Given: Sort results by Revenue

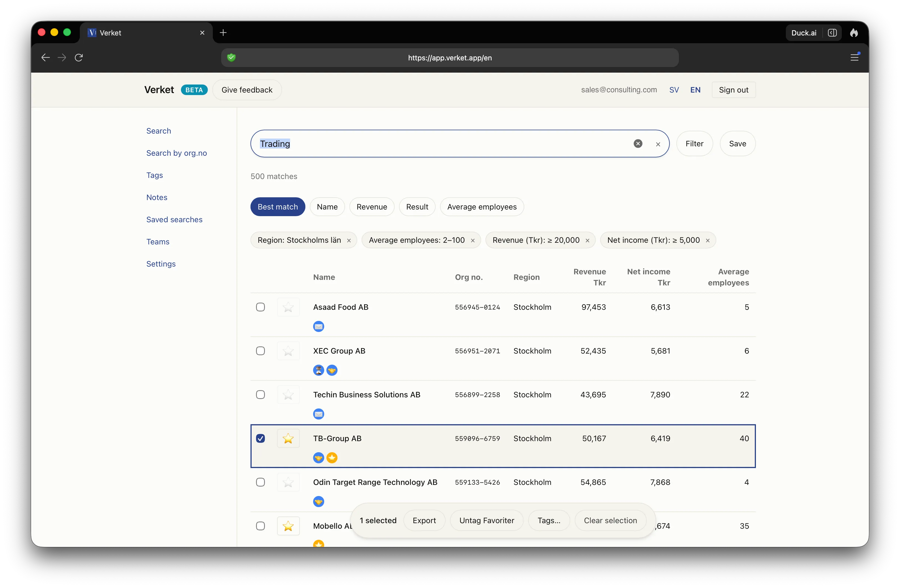Looking at the screenshot, I should 371,207.
